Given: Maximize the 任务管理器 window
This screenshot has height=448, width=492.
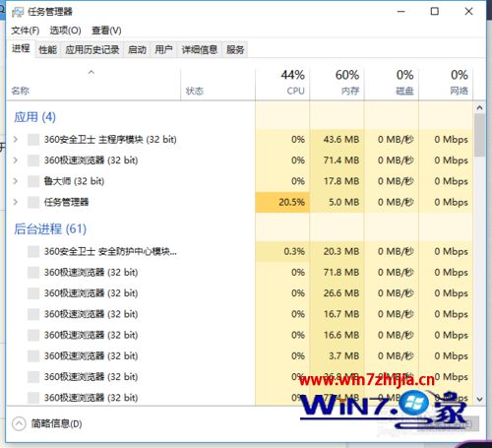Looking at the screenshot, I should [435, 12].
